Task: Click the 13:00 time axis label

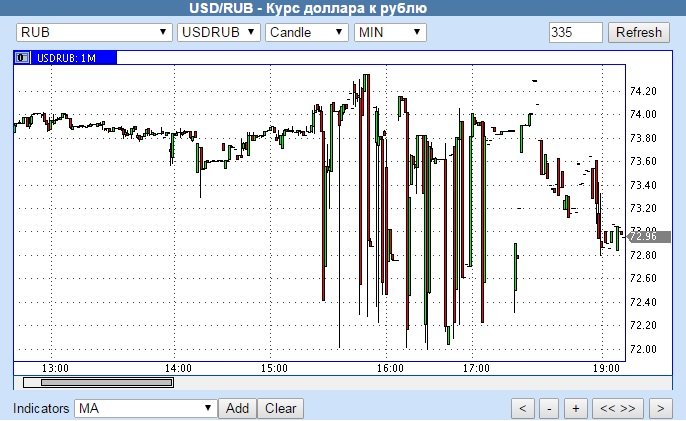Action: (55, 368)
